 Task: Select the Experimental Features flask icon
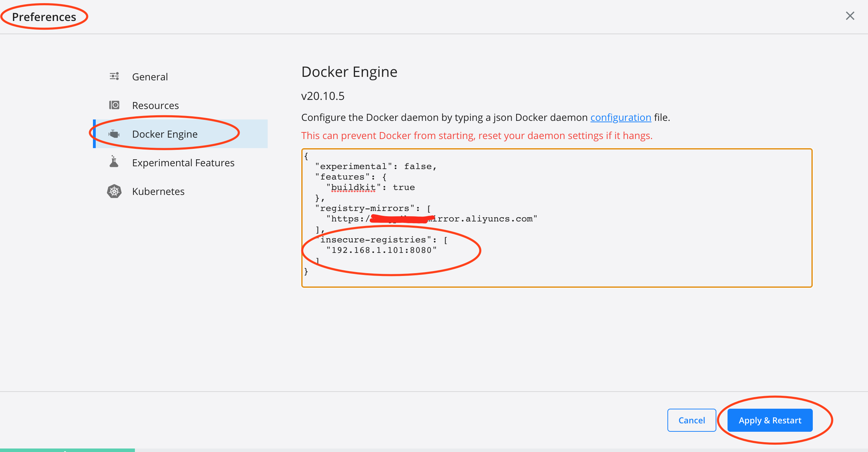pyautogui.click(x=114, y=162)
